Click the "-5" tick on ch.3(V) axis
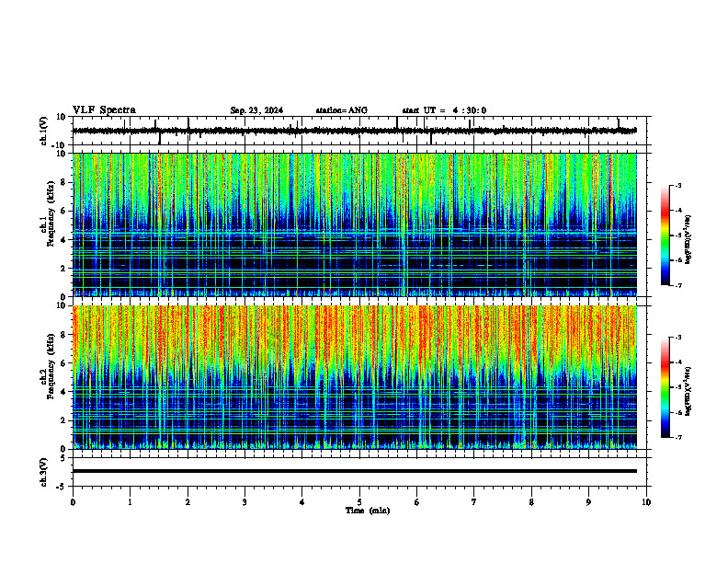728x563 pixels. coord(63,487)
